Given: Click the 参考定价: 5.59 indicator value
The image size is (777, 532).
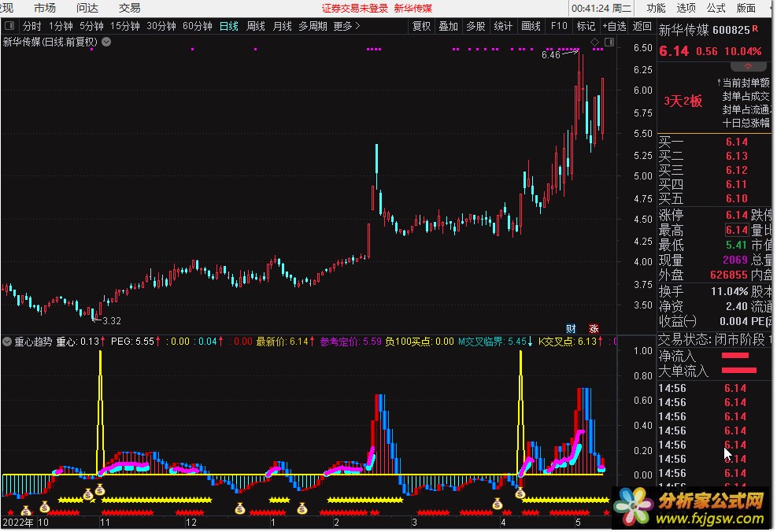Looking at the screenshot, I should pos(351,342).
